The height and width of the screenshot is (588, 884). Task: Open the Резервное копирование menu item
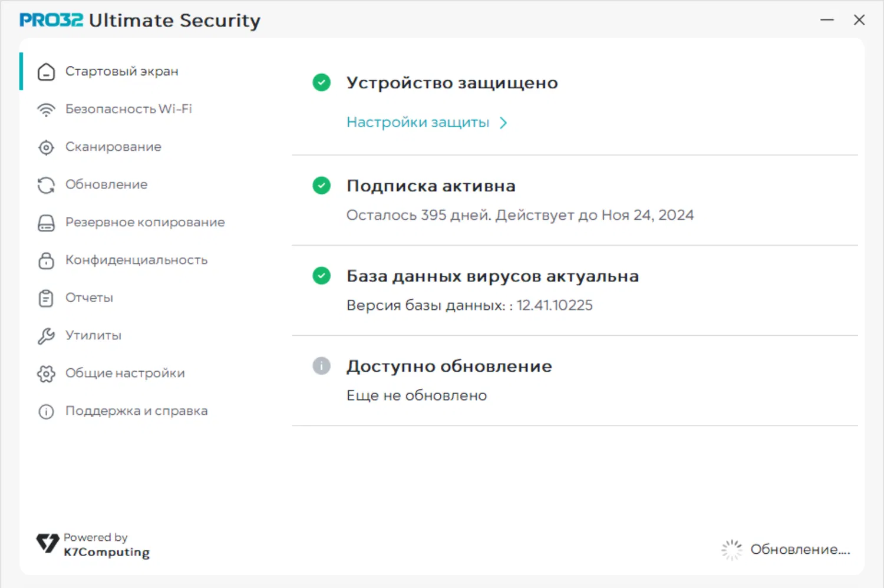click(145, 222)
